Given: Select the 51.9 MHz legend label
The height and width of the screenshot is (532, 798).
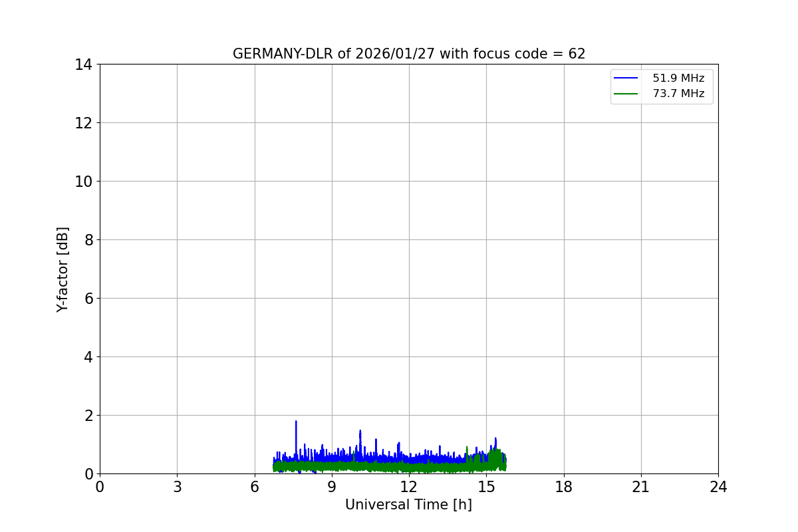Looking at the screenshot, I should [x=678, y=78].
